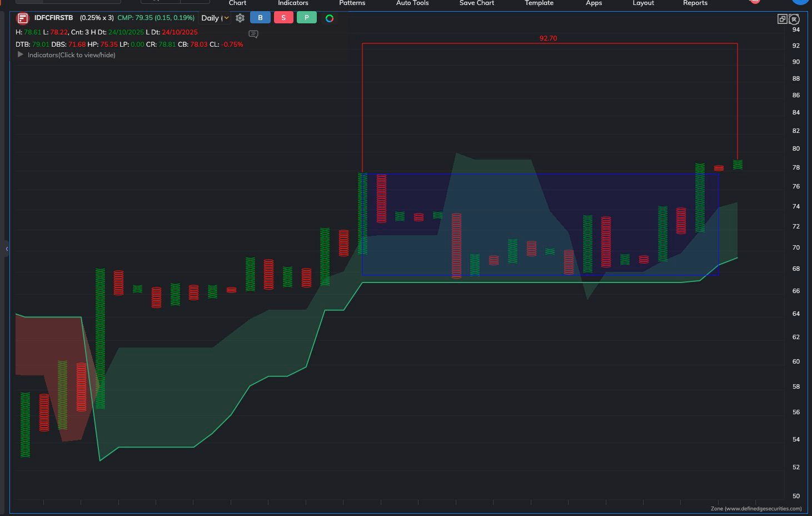Click Save Chart in top bar

point(476,3)
